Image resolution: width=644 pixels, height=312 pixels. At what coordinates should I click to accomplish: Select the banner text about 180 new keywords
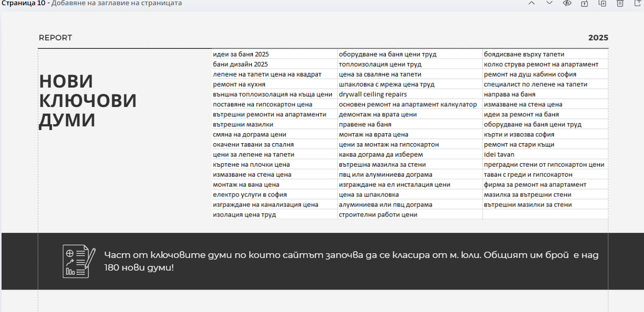(351, 261)
